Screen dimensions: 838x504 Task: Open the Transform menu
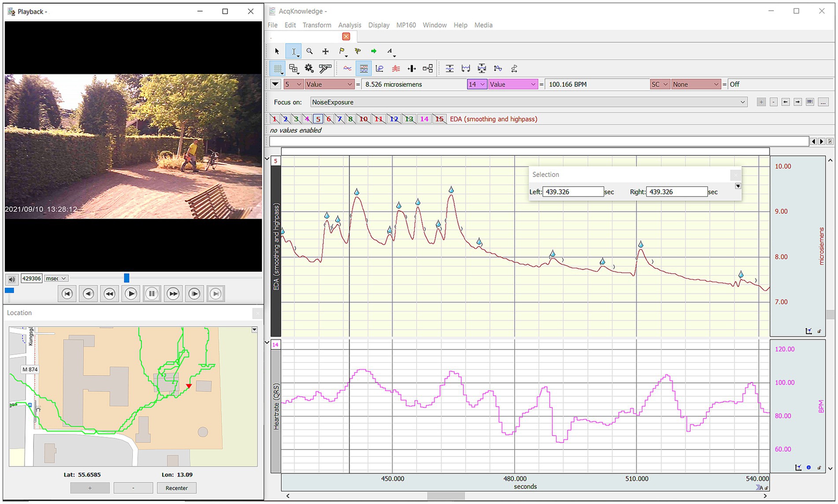(x=317, y=25)
